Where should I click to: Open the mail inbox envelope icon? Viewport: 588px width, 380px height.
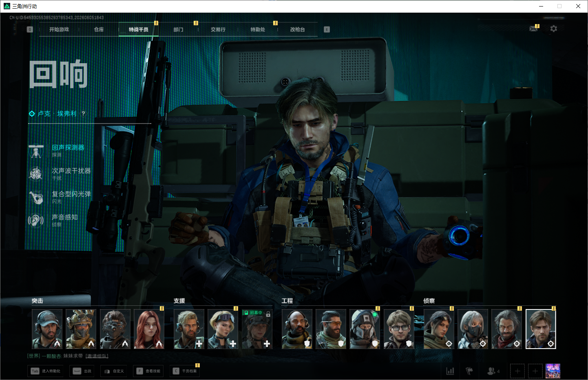tap(533, 29)
